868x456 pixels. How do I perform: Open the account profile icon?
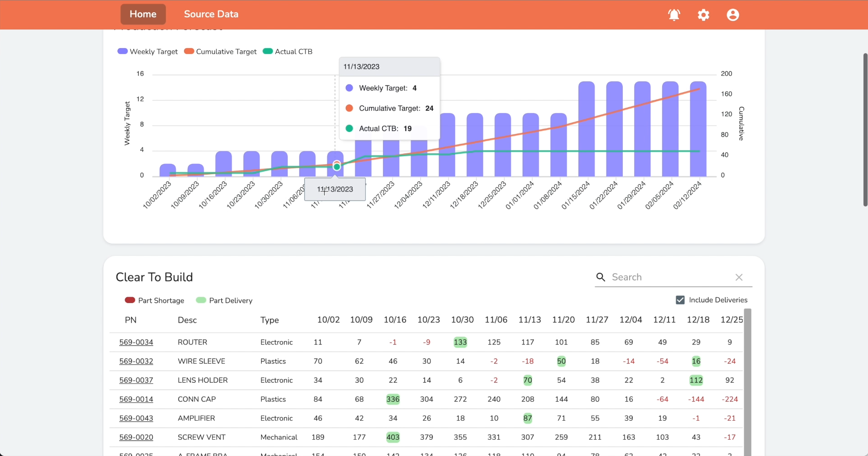click(x=732, y=15)
